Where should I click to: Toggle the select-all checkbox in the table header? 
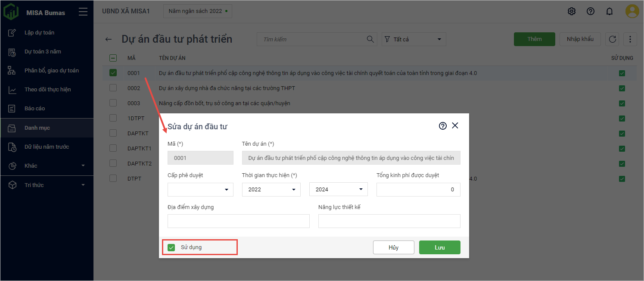113,58
